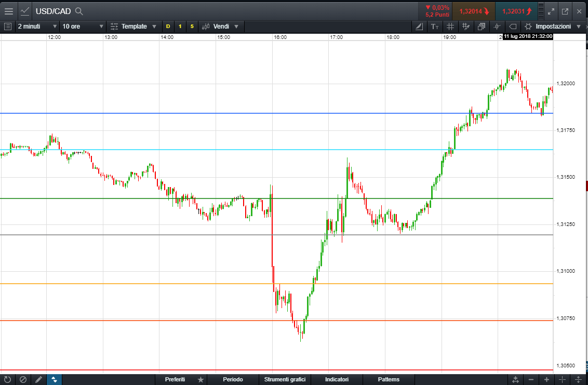This screenshot has height=385, width=588.
Task: Toggle the highlighted up-down arrows button
Action: 54,379
